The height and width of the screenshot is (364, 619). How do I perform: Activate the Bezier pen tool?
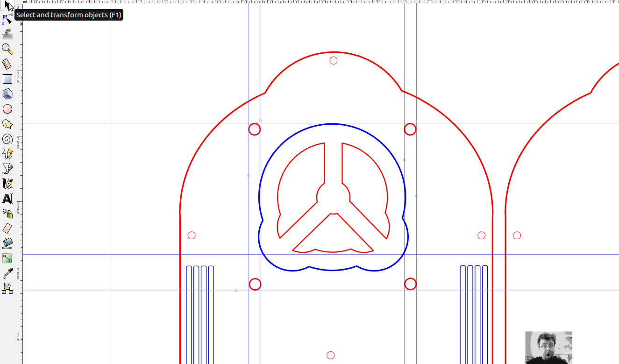pos(7,169)
